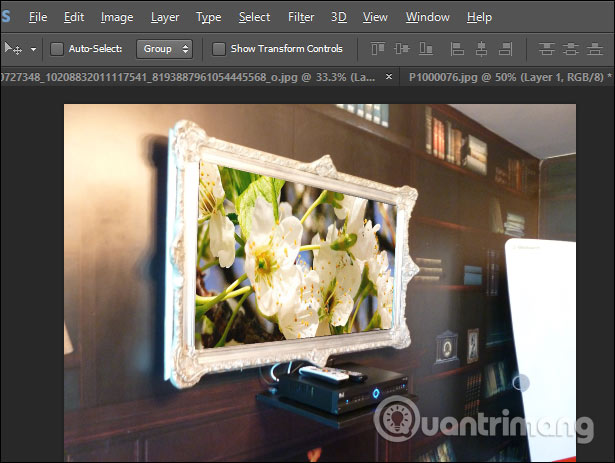Switch to the P1000076.jpg document tab
The height and width of the screenshot is (463, 615).
pyautogui.click(x=509, y=77)
